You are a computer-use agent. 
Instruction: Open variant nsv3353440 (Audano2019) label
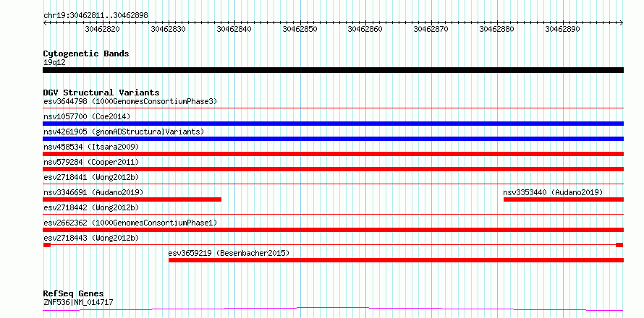[553, 192]
